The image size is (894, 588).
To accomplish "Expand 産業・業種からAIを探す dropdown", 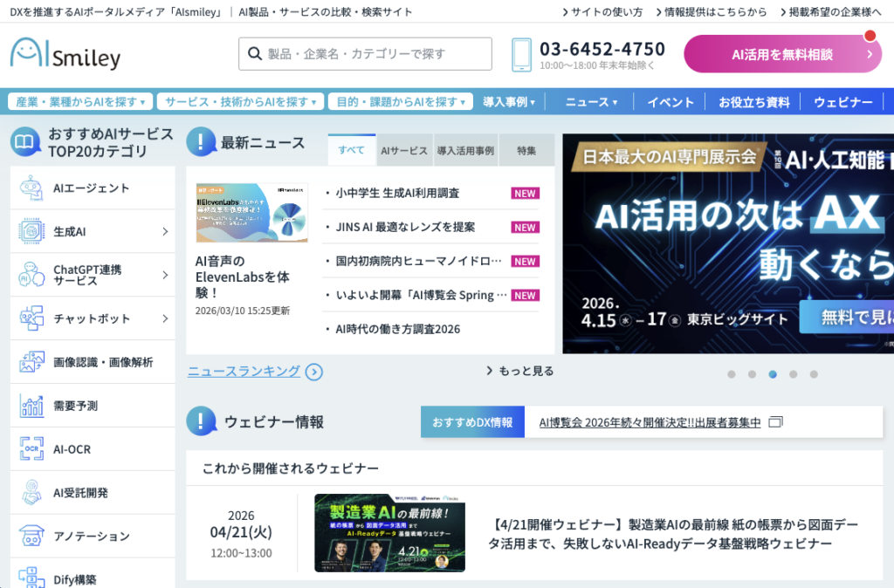I will point(80,102).
